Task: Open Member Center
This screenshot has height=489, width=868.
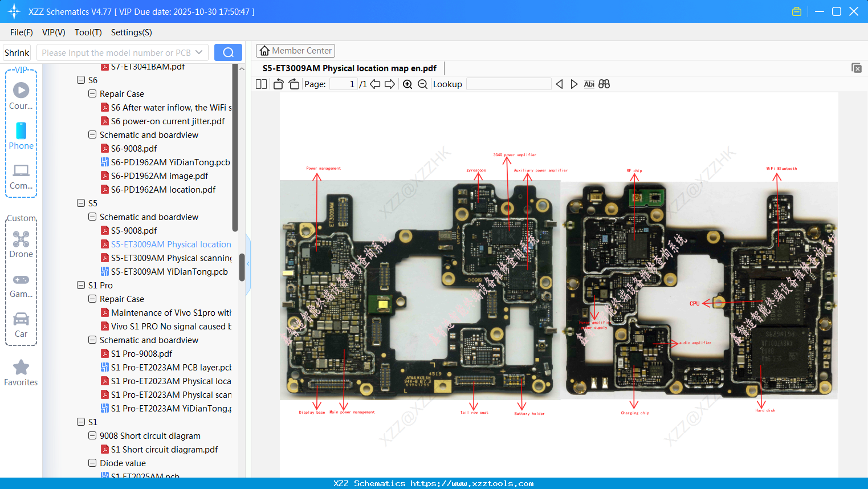Action: [295, 51]
